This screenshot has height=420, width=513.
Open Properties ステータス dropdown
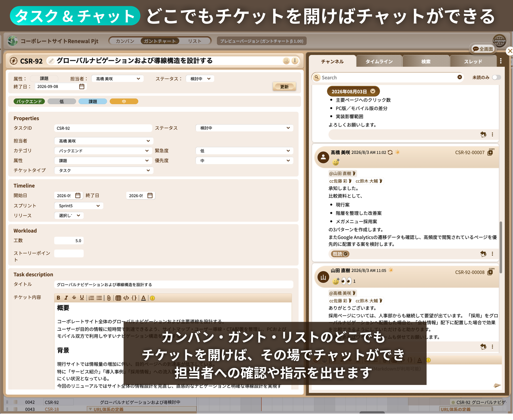(x=244, y=128)
